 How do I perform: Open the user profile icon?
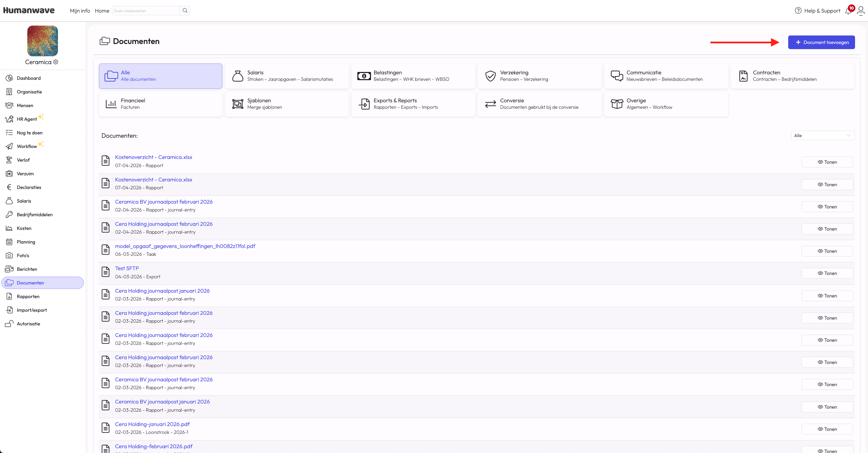(860, 11)
